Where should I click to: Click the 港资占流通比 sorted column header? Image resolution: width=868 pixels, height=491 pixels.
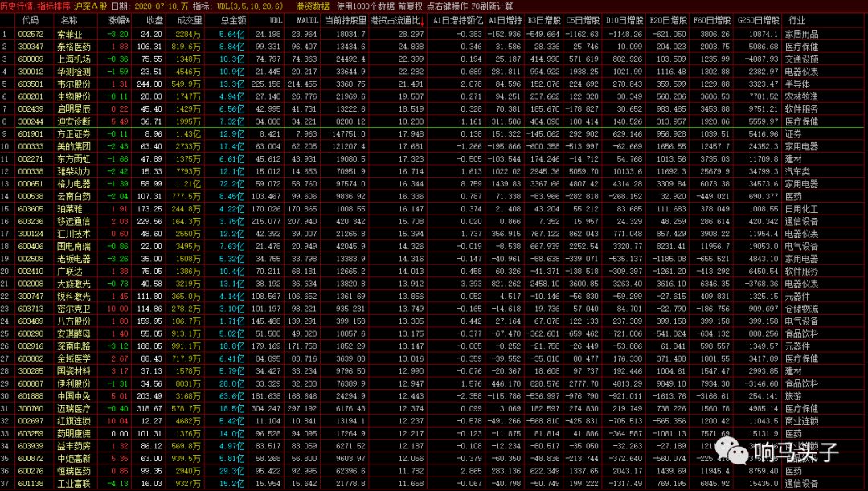tap(398, 20)
